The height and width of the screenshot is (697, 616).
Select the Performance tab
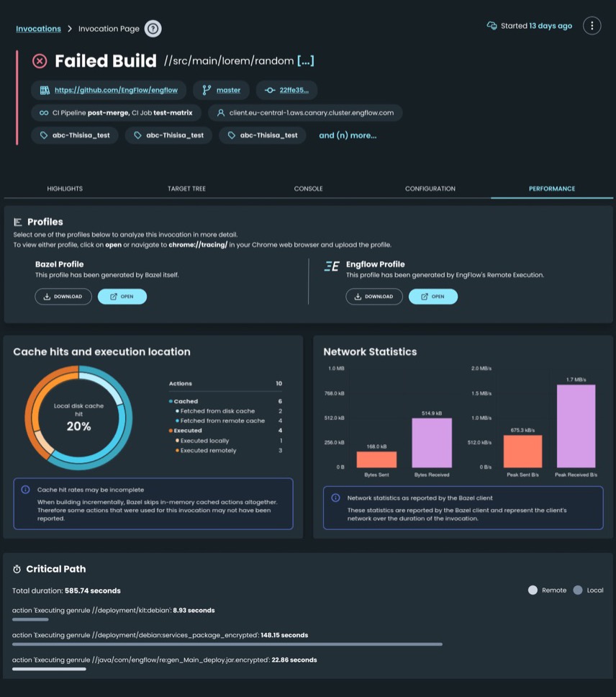(552, 189)
